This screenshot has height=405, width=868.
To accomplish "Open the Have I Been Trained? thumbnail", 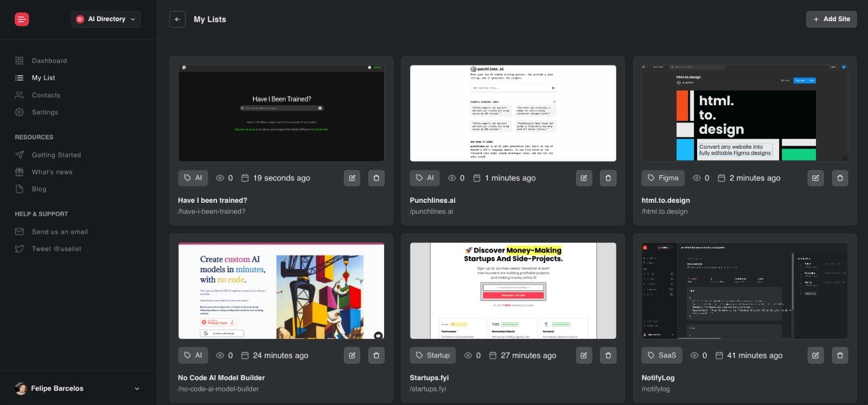I will pos(281,113).
